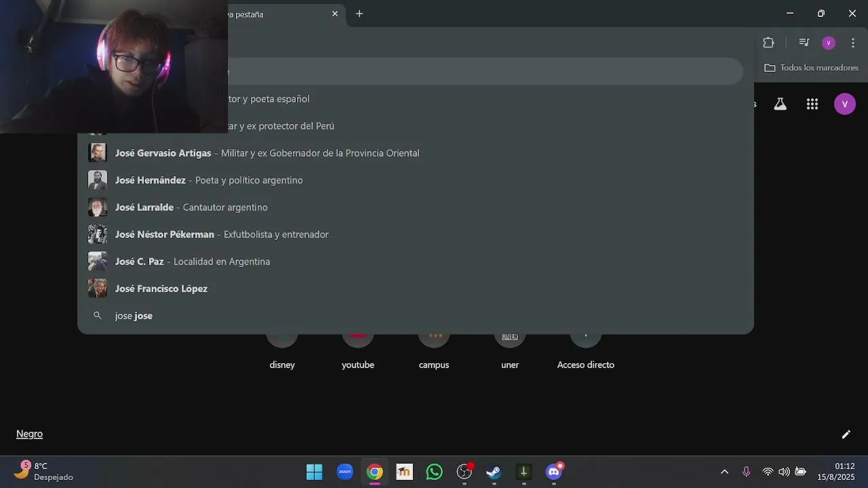
Task: Select the José C. Paz suggestion
Action: (415, 262)
